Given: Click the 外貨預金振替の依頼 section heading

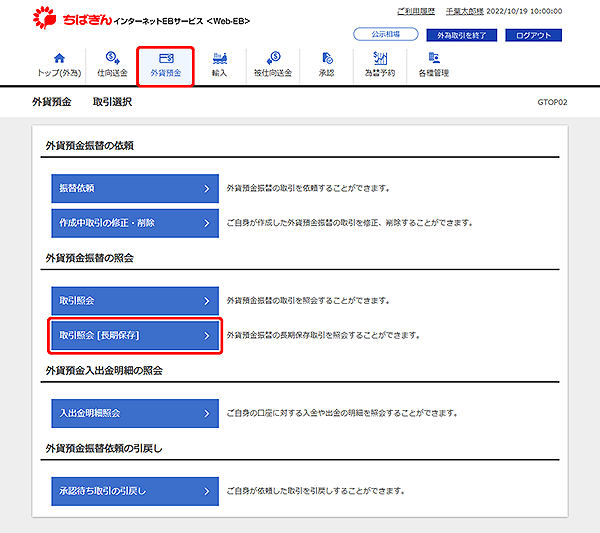Looking at the screenshot, I should [x=90, y=145].
